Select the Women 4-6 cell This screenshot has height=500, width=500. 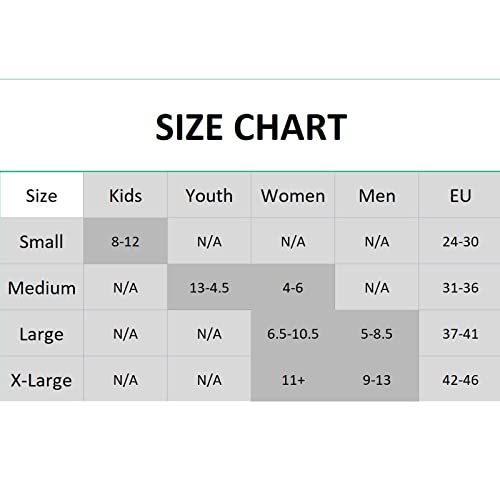coord(293,287)
